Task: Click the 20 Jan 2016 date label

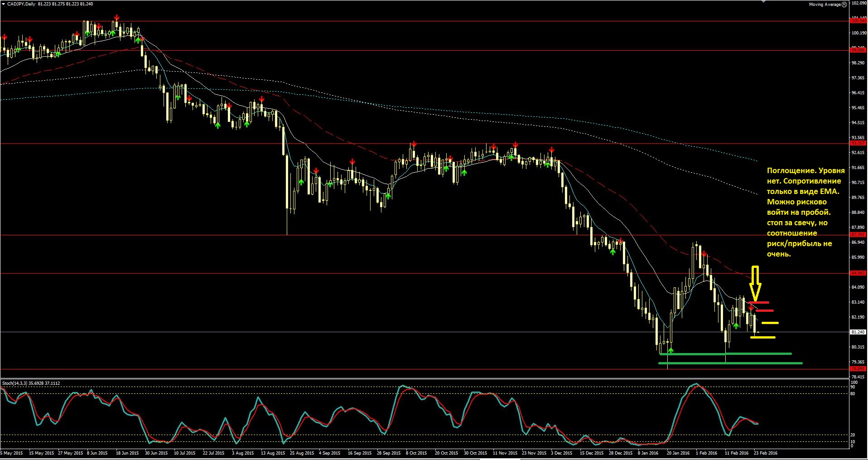Action: click(678, 453)
